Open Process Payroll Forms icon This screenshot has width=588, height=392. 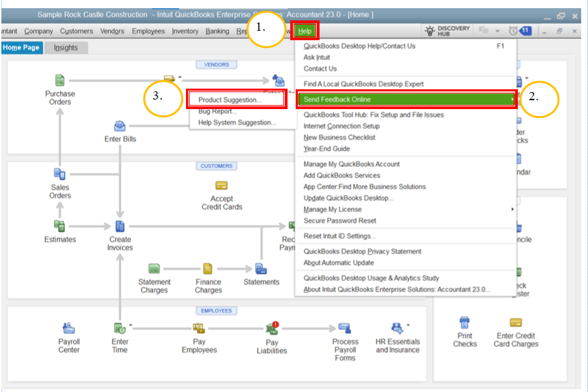pyautogui.click(x=345, y=328)
